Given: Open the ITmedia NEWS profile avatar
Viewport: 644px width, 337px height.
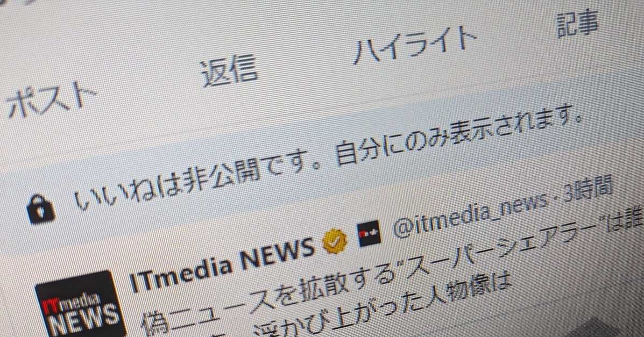Looking at the screenshot, I should pyautogui.click(x=80, y=305).
